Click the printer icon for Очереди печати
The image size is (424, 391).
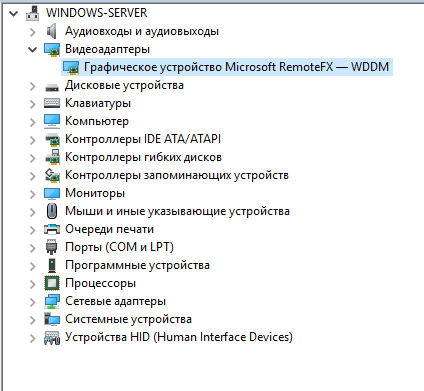52,229
